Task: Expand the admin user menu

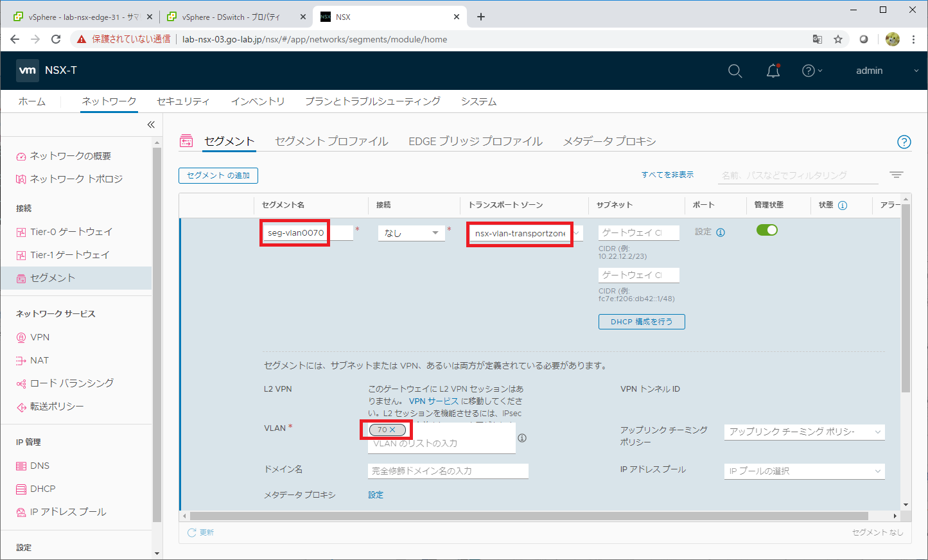Action: (x=887, y=71)
